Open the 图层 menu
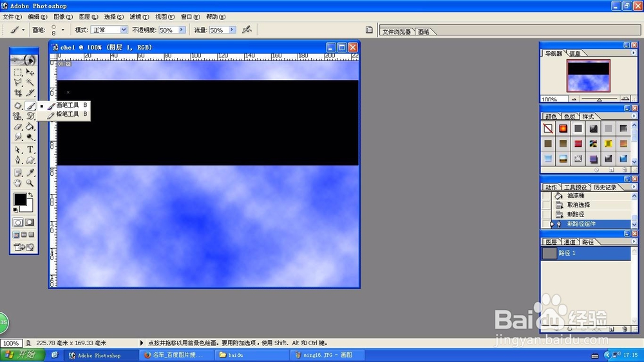This screenshot has height=362, width=644. (88, 17)
